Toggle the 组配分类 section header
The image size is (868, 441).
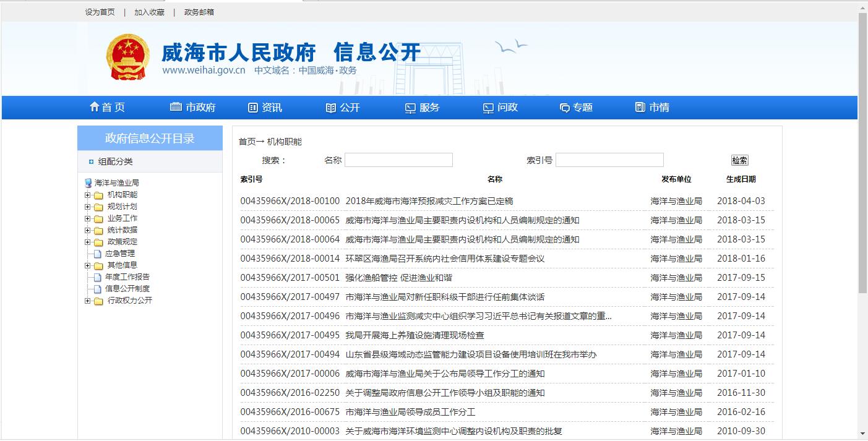(114, 161)
